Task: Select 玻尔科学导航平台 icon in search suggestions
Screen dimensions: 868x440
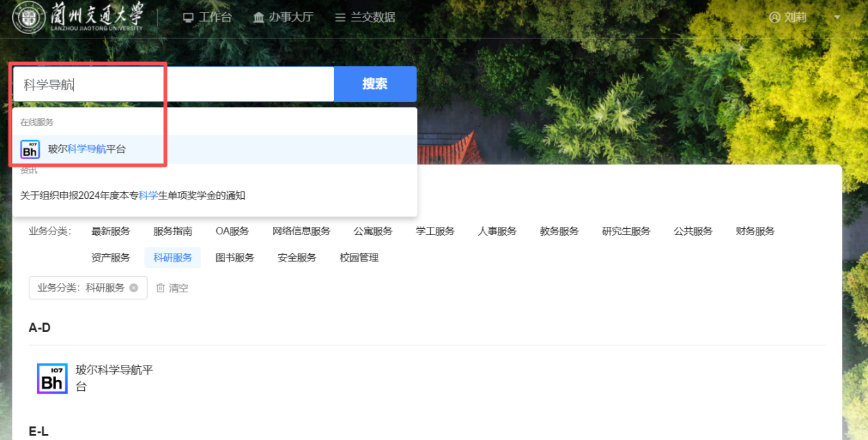Action: 30,149
